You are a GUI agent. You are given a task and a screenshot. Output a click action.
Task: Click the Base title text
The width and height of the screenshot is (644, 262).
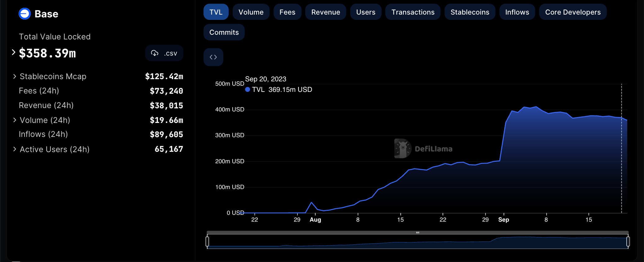coord(46,14)
